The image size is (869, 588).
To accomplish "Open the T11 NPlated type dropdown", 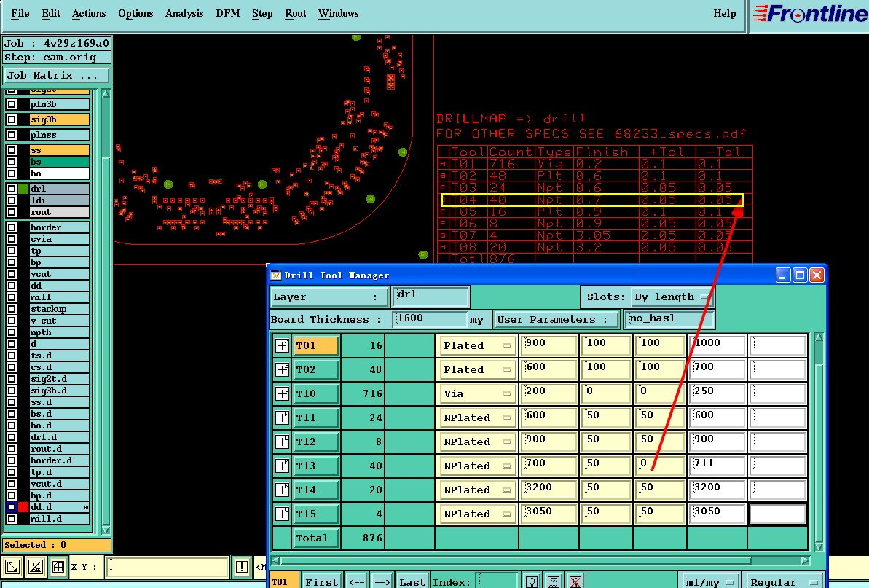I will [x=476, y=418].
